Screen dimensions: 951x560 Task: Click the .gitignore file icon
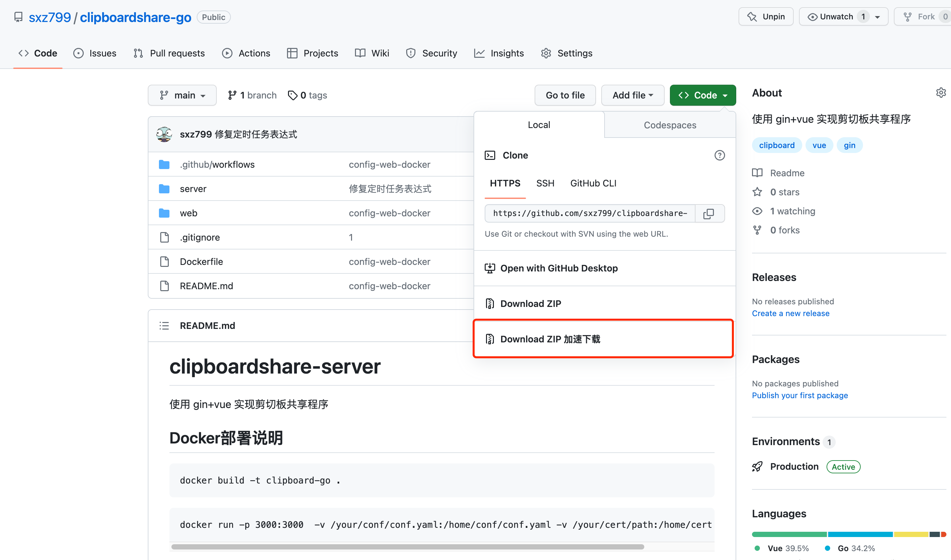164,237
